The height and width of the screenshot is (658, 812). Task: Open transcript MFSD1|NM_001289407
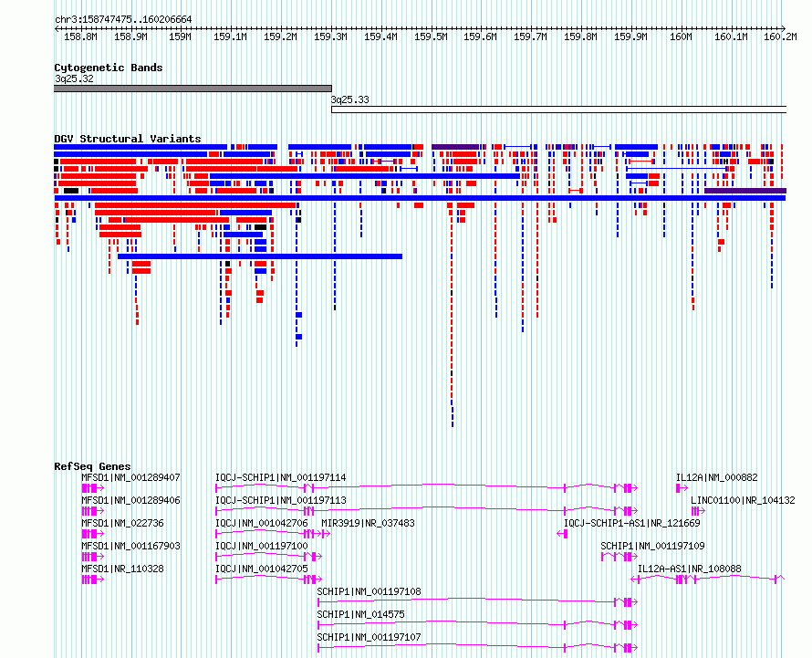pos(131,477)
